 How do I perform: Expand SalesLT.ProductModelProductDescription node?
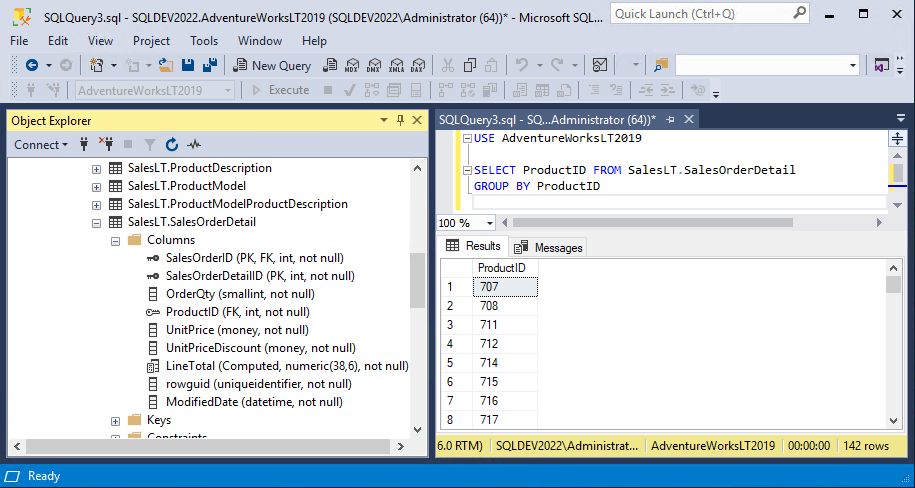coord(96,205)
